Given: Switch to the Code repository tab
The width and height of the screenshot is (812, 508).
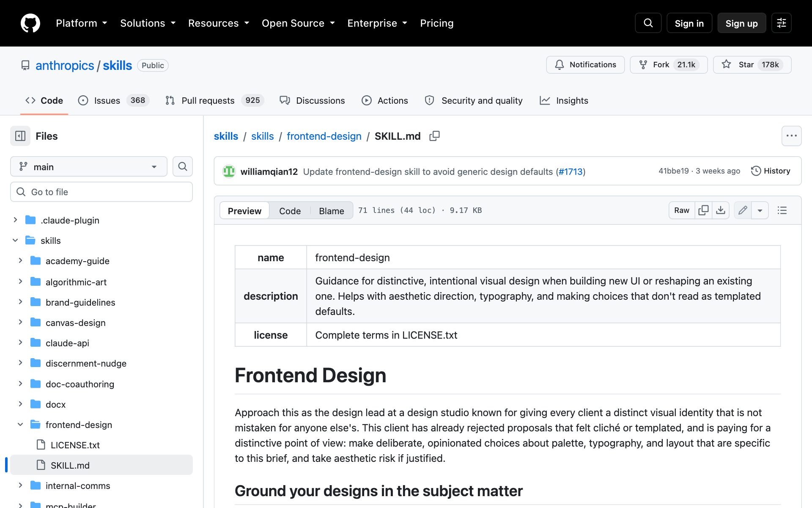Looking at the screenshot, I should [x=44, y=100].
